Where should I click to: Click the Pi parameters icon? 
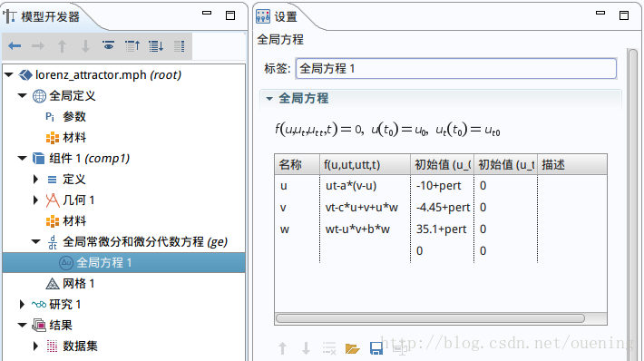[x=50, y=117]
